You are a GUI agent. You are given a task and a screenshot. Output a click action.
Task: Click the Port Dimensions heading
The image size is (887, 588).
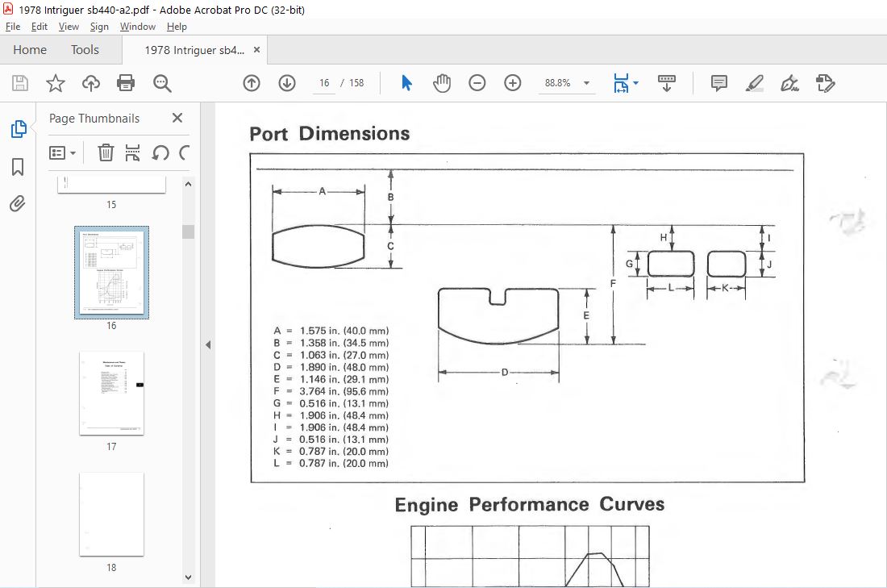tap(329, 134)
